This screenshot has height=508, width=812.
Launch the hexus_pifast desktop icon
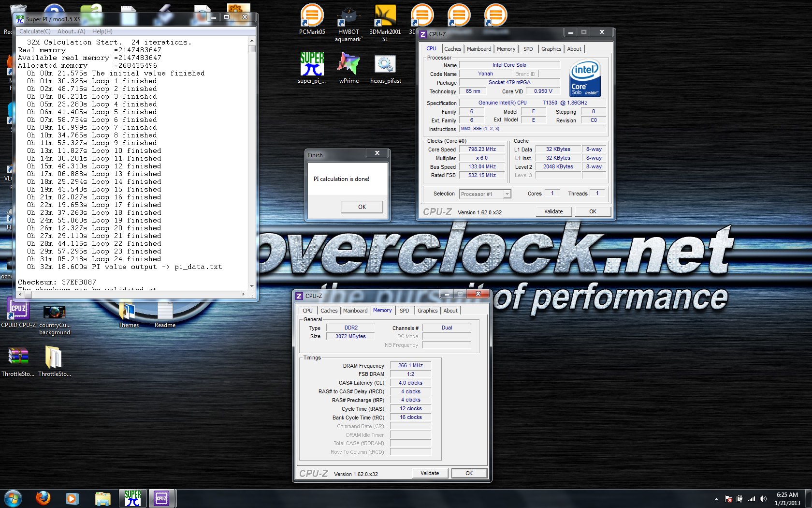[385, 68]
